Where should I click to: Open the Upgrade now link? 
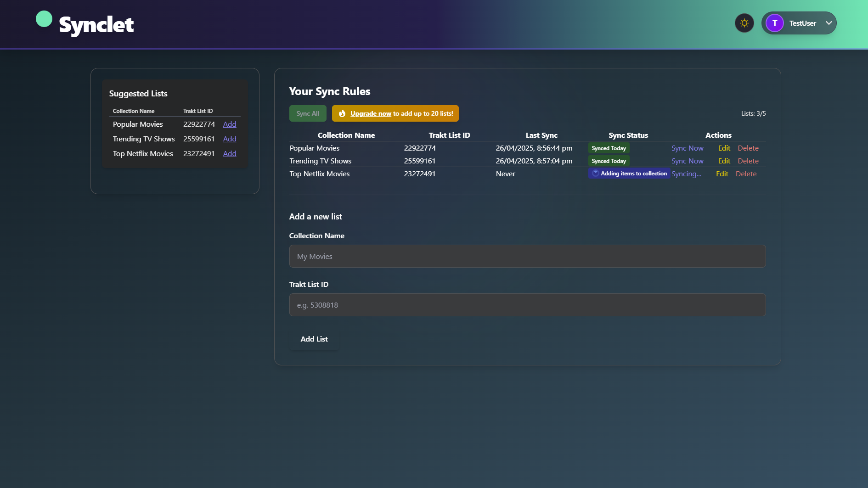[x=371, y=113]
